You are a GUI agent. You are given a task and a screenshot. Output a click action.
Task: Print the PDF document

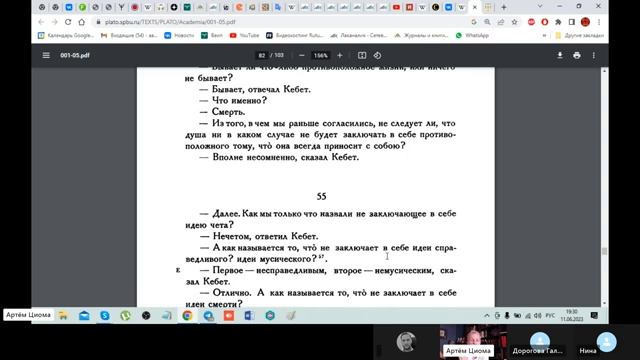(x=577, y=55)
